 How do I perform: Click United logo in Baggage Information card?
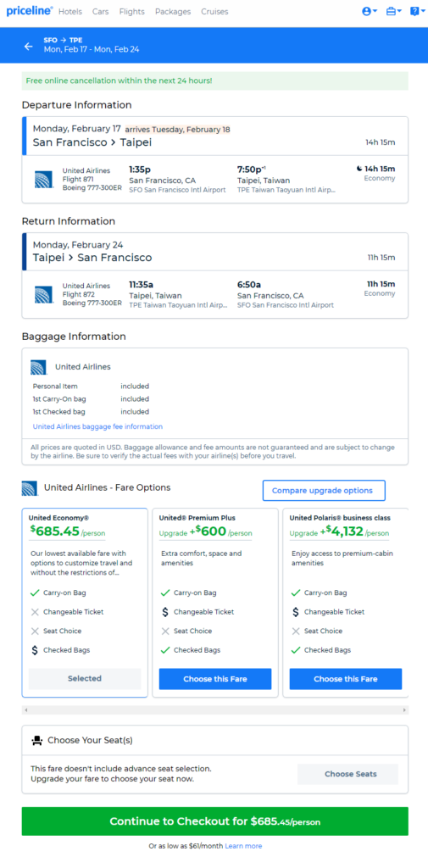(x=39, y=367)
